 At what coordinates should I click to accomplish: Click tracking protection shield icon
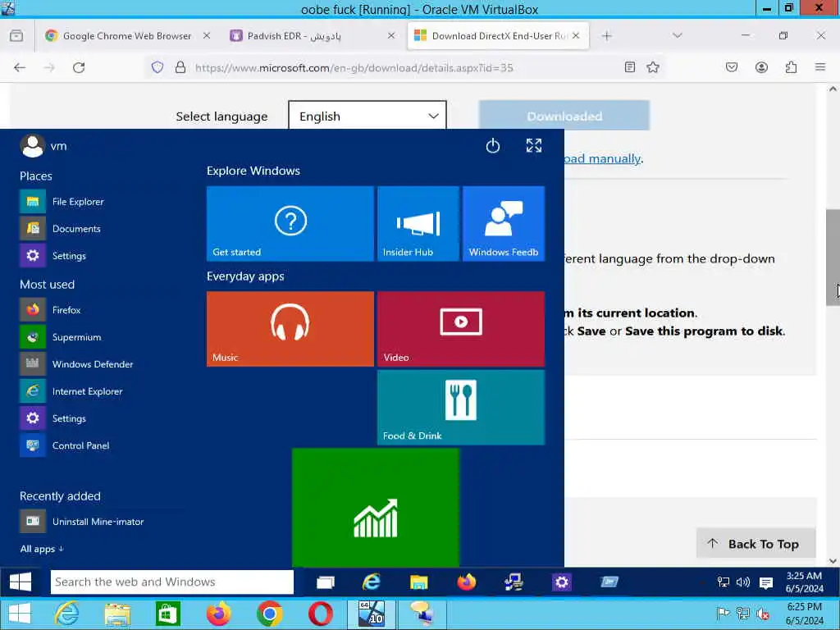[157, 67]
